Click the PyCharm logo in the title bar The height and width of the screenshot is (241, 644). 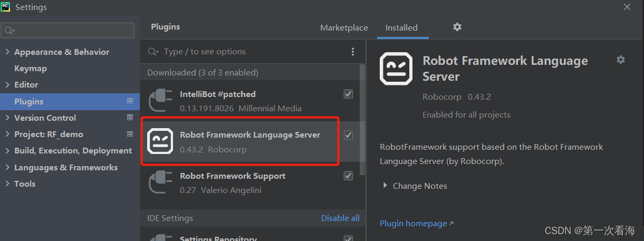5,7
